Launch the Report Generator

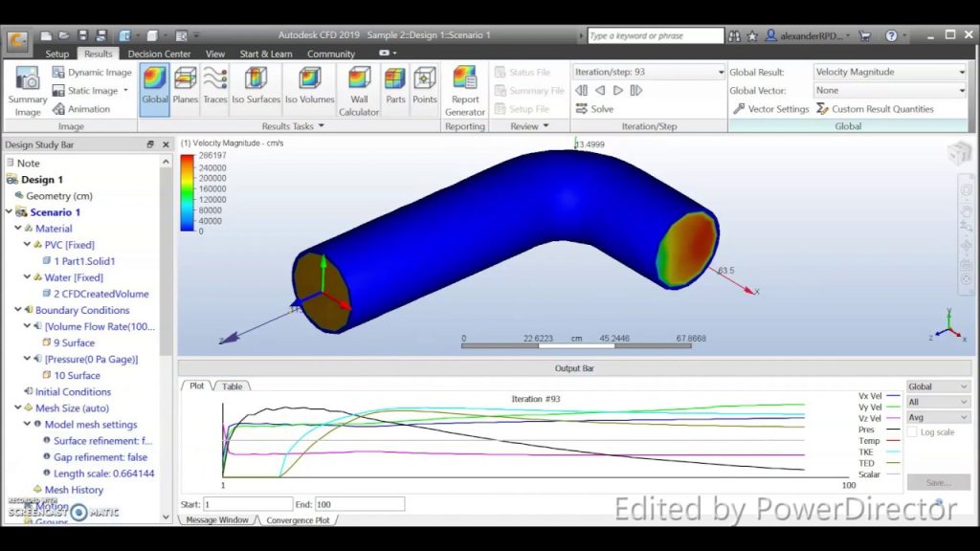(x=465, y=91)
